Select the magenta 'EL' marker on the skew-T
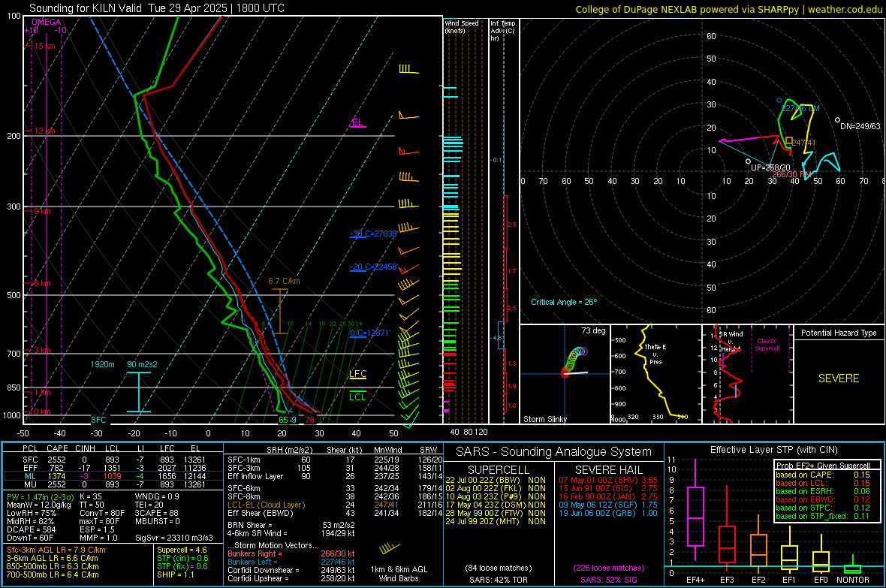 357,122
